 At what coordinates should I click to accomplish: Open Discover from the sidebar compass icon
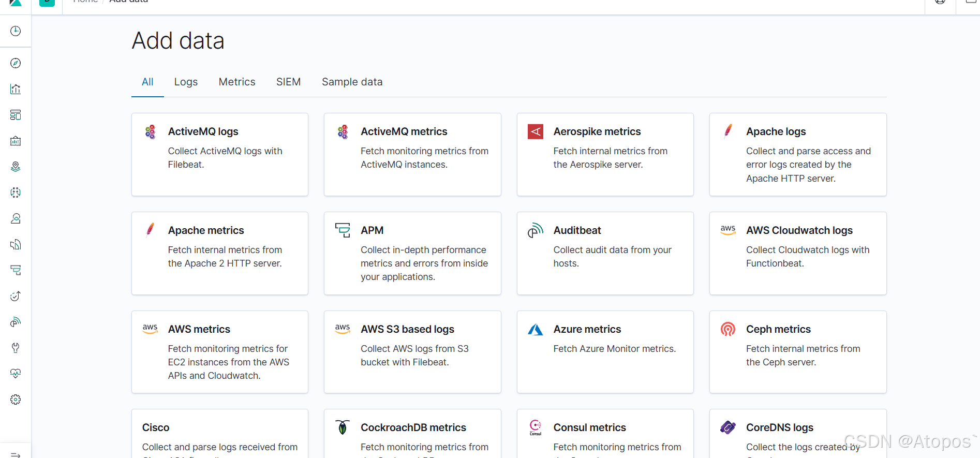point(16,63)
